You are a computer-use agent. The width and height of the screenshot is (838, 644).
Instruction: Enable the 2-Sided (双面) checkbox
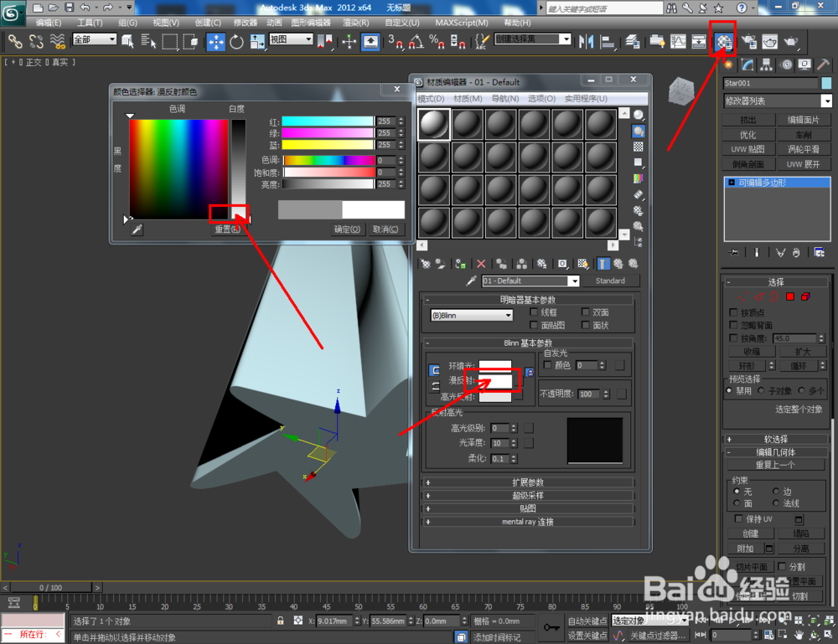[x=585, y=312]
